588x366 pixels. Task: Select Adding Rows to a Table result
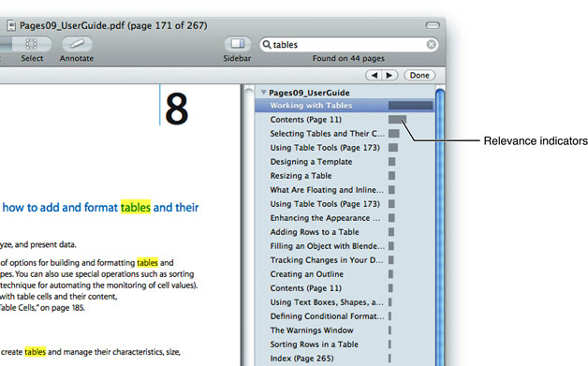pos(345,232)
